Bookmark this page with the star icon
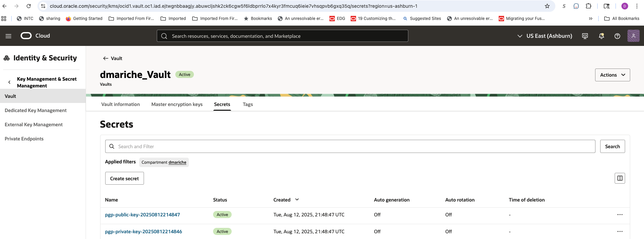This screenshot has height=239, width=644. point(547,6)
